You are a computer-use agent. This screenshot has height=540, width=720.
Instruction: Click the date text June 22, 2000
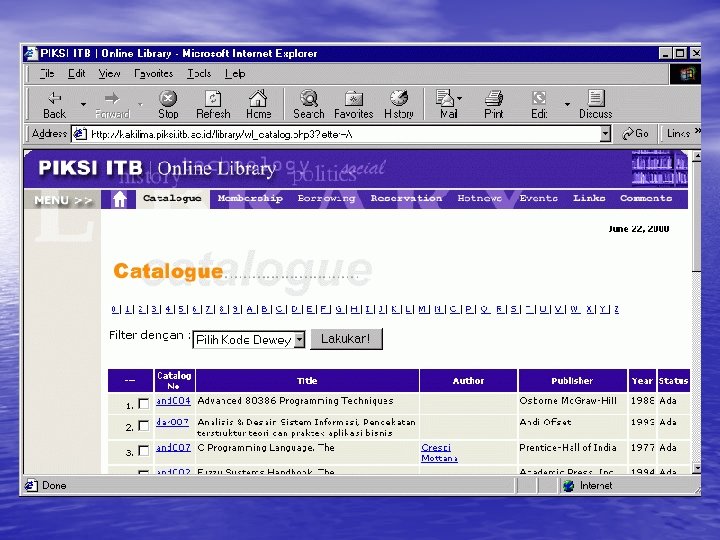(639, 229)
